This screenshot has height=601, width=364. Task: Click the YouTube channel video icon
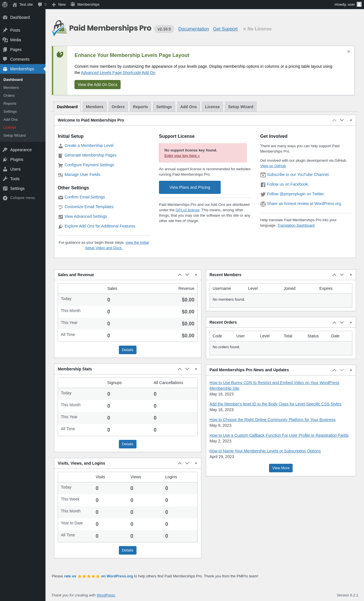click(263, 175)
